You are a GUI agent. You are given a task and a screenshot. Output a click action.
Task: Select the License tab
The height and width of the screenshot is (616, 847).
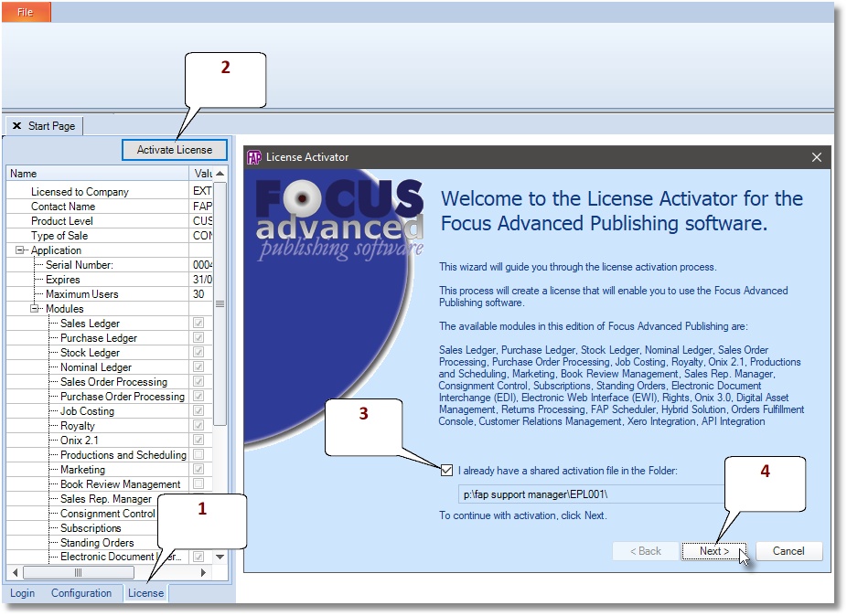[145, 593]
